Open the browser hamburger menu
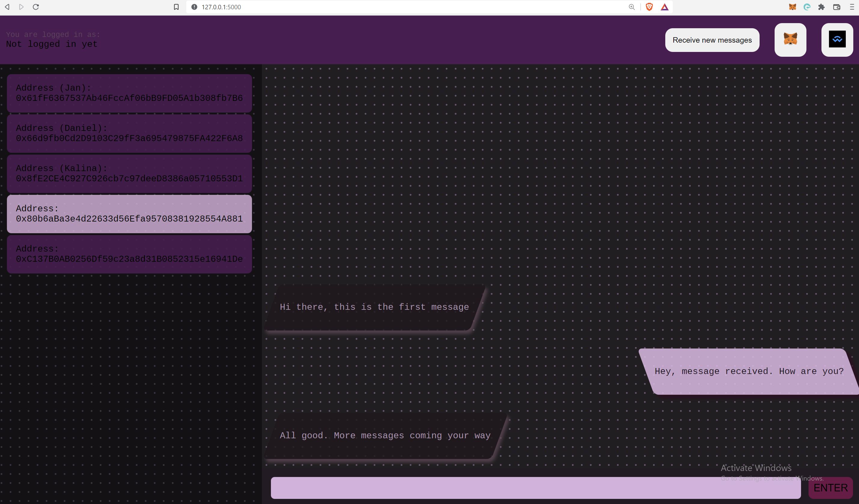The image size is (859, 504). (x=851, y=7)
